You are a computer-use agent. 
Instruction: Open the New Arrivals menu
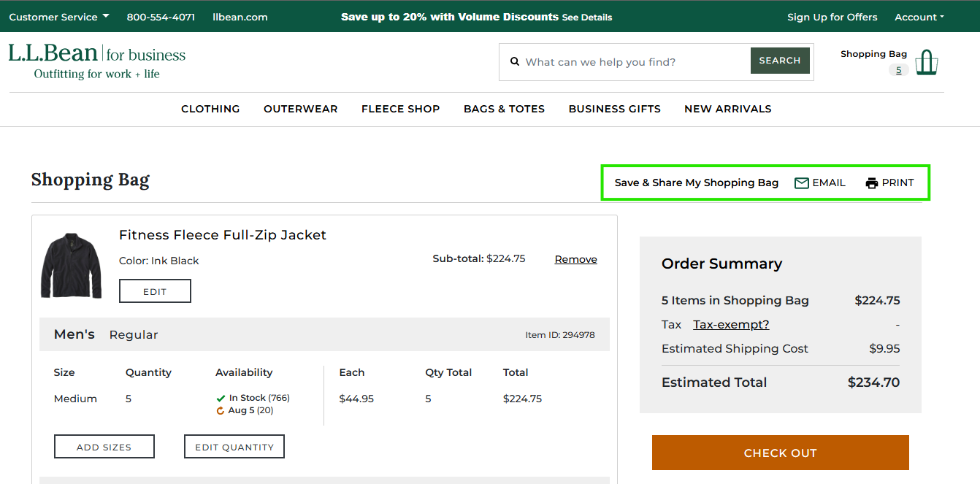728,109
